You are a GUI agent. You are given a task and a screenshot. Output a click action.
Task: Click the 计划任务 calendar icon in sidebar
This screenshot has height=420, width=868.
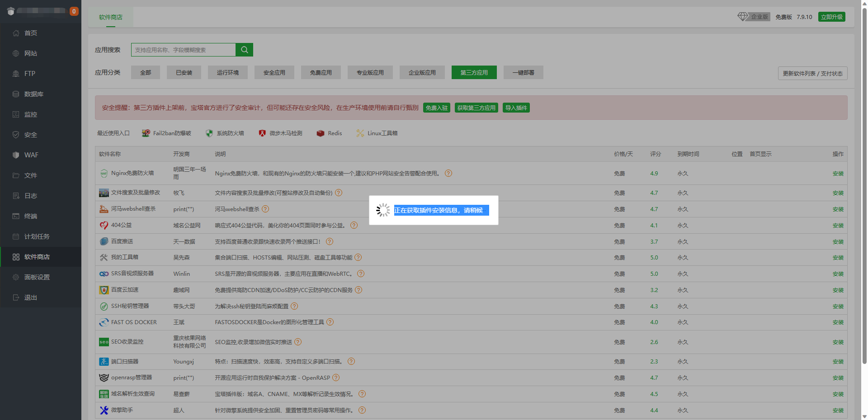pyautogui.click(x=16, y=236)
